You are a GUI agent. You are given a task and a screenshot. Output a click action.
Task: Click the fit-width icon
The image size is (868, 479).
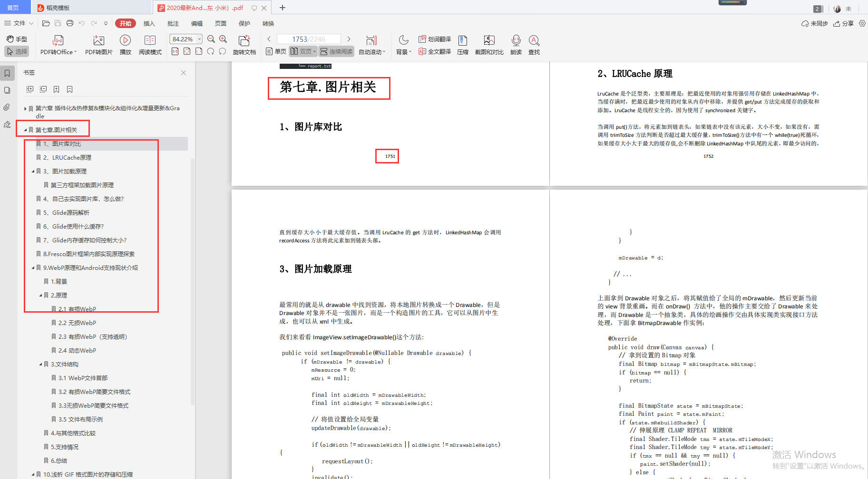[x=199, y=51]
